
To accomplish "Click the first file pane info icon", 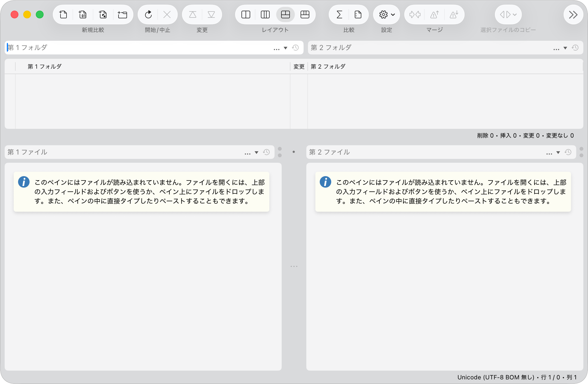I will click(x=24, y=182).
